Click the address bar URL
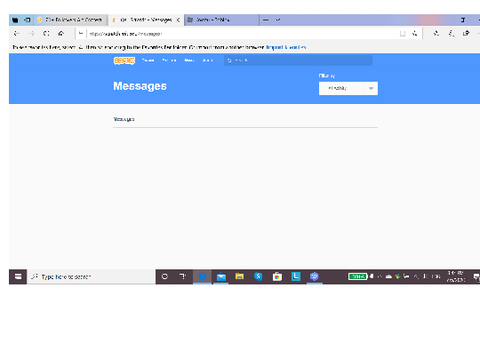Image resolution: width=480 pixels, height=360 pixels. coord(126,34)
